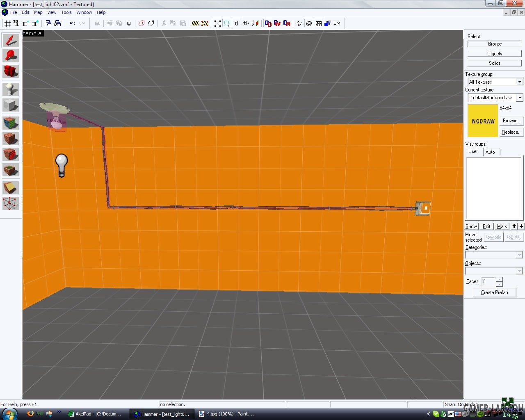Screen dimensions: 525x420
Task: Open the Toggle Texture Application tool
Action: click(x=11, y=123)
